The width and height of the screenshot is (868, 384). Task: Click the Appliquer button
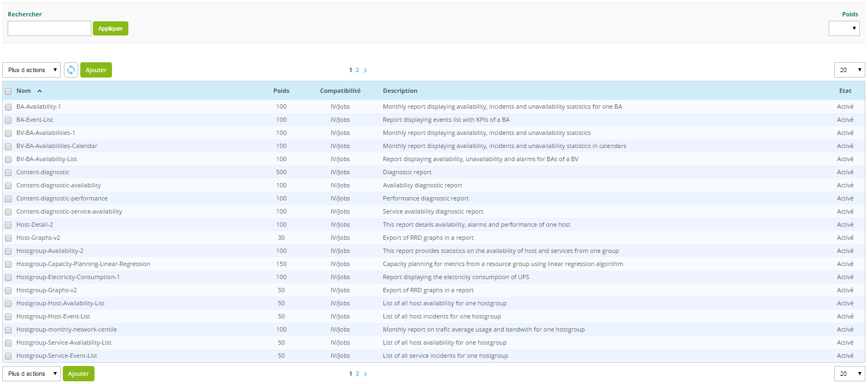point(110,28)
